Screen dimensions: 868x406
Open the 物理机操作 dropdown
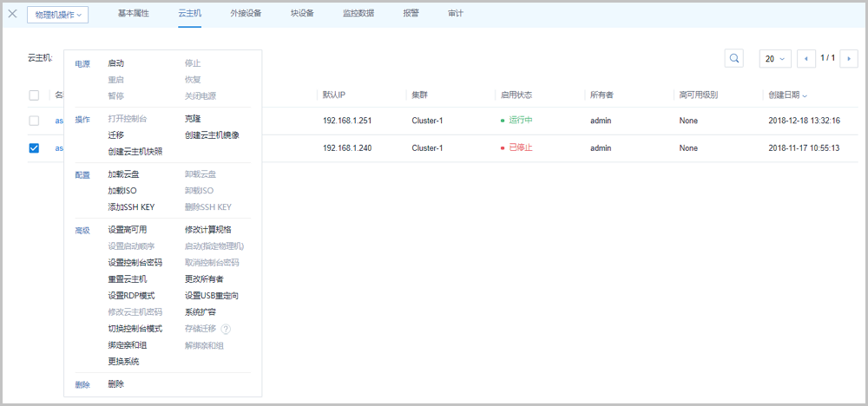click(57, 15)
